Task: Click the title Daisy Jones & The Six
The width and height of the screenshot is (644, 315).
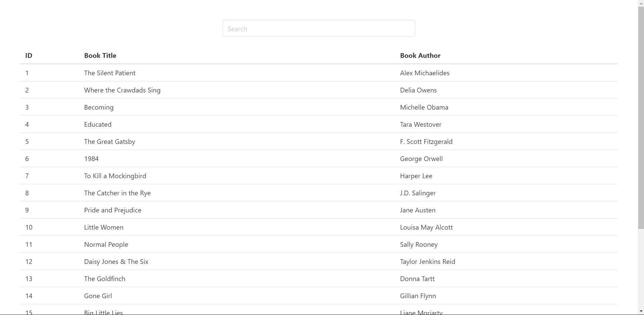Action: [116, 262]
